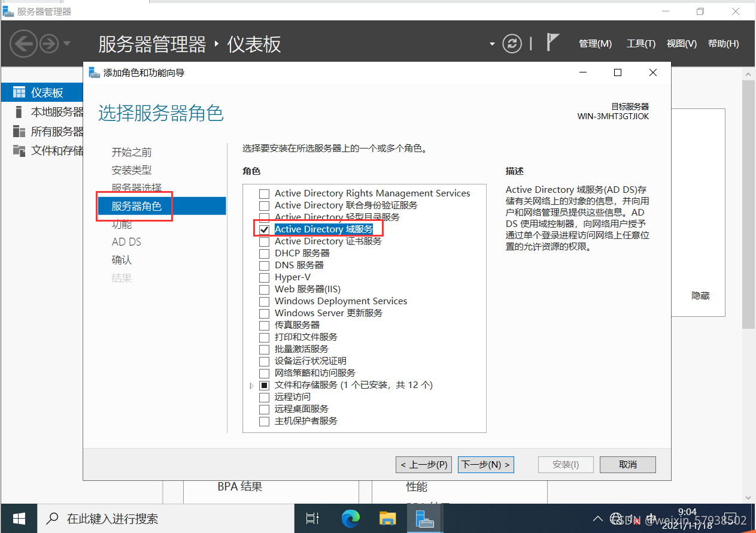Click 性能 in the dashboard tile
This screenshot has height=533, width=756.
tap(417, 487)
